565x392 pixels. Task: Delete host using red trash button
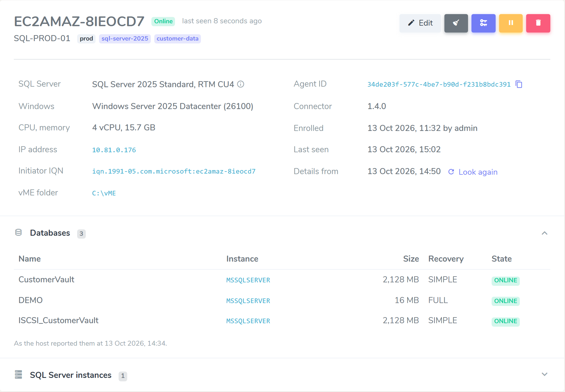coord(538,23)
